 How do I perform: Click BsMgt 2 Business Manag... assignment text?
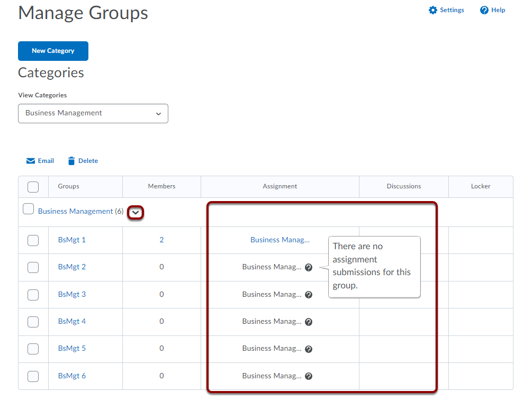coord(272,267)
